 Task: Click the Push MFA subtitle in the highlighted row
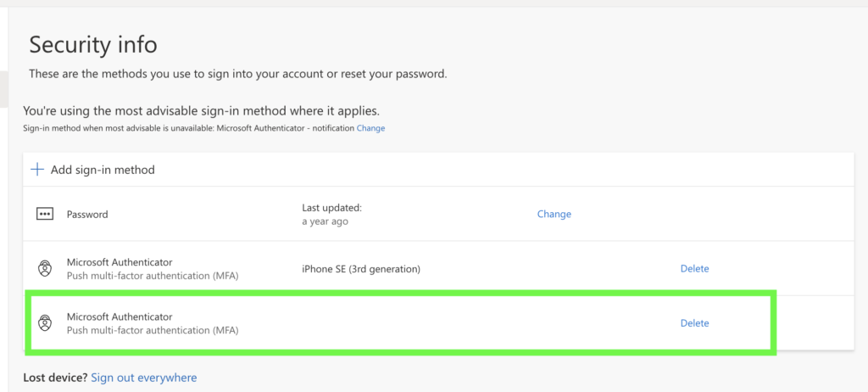click(153, 330)
